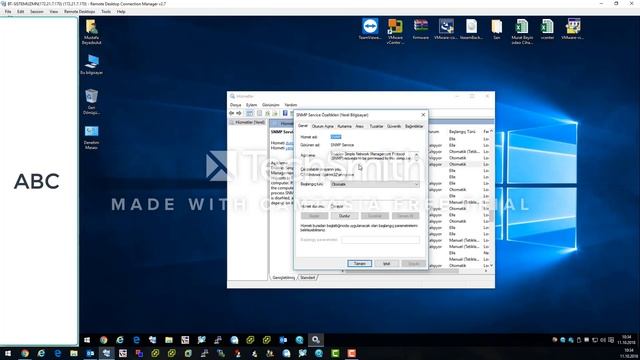This screenshot has width=640, height=360.
Task: Click Help icon in Services toolbar
Action: [285, 113]
